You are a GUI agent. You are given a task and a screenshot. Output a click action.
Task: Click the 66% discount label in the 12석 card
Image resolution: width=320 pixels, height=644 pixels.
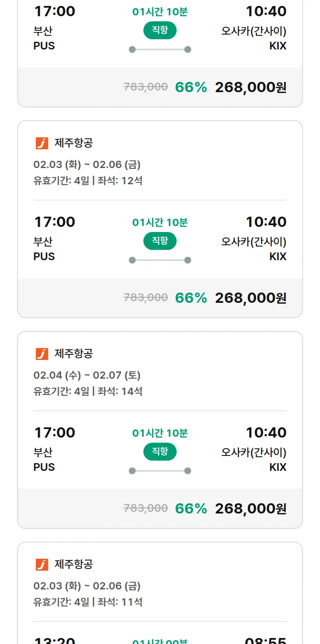click(191, 298)
